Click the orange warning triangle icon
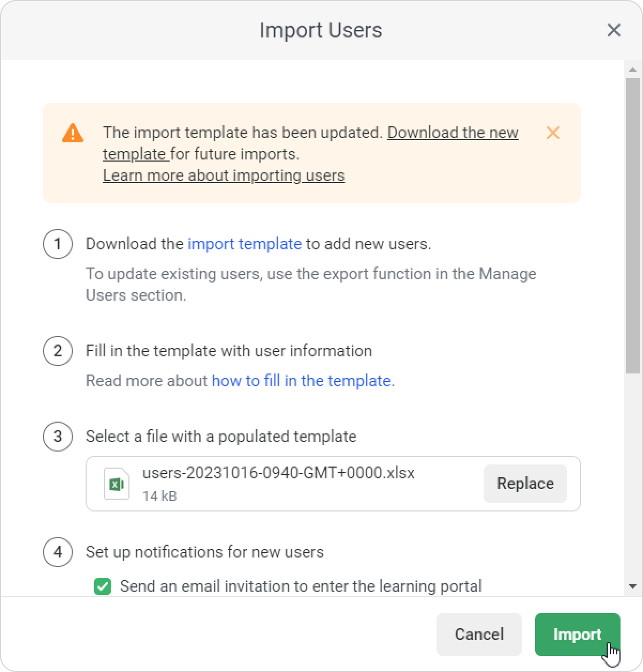The height and width of the screenshot is (672, 643). (x=73, y=133)
